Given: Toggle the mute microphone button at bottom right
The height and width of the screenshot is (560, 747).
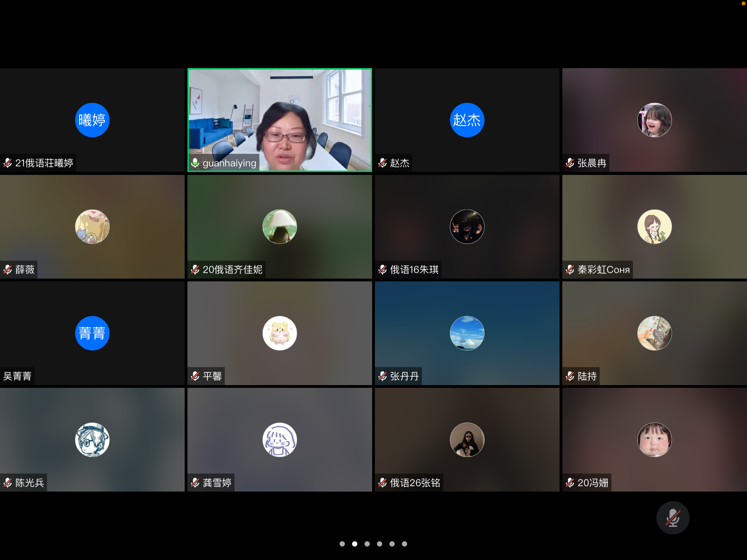Looking at the screenshot, I should pos(673,517).
